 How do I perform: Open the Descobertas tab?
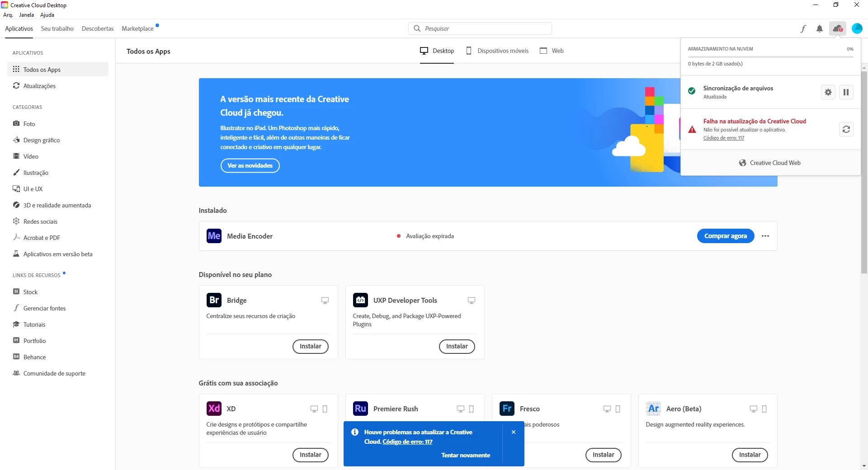coord(98,28)
